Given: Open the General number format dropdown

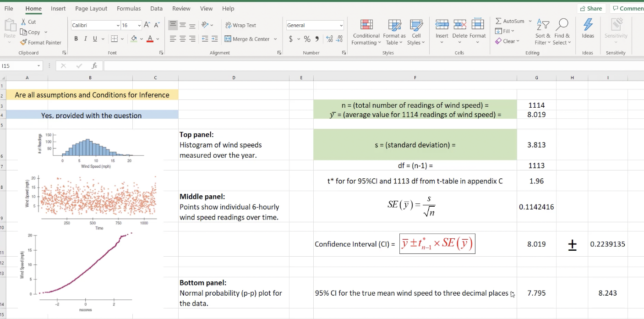Looking at the screenshot, I should click(314, 25).
